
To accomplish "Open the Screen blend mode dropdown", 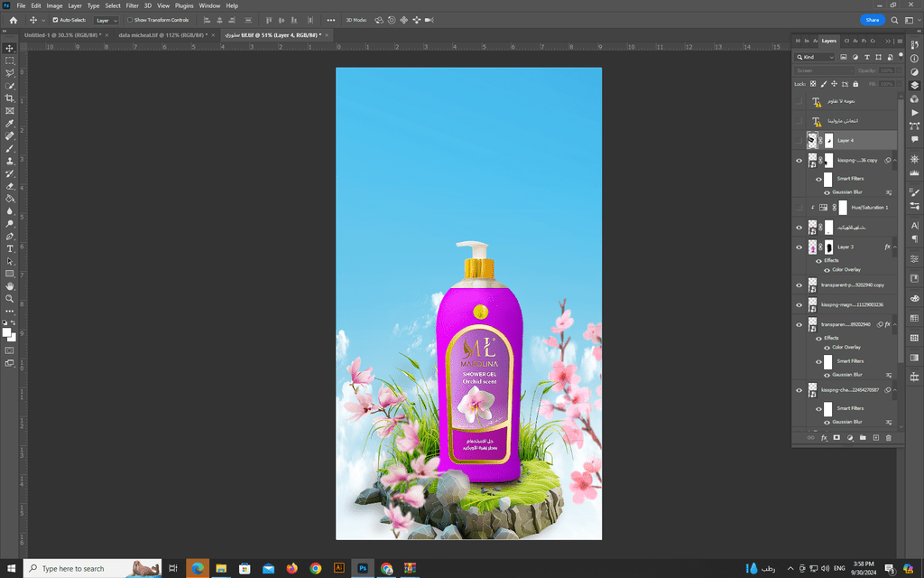I will coord(824,70).
